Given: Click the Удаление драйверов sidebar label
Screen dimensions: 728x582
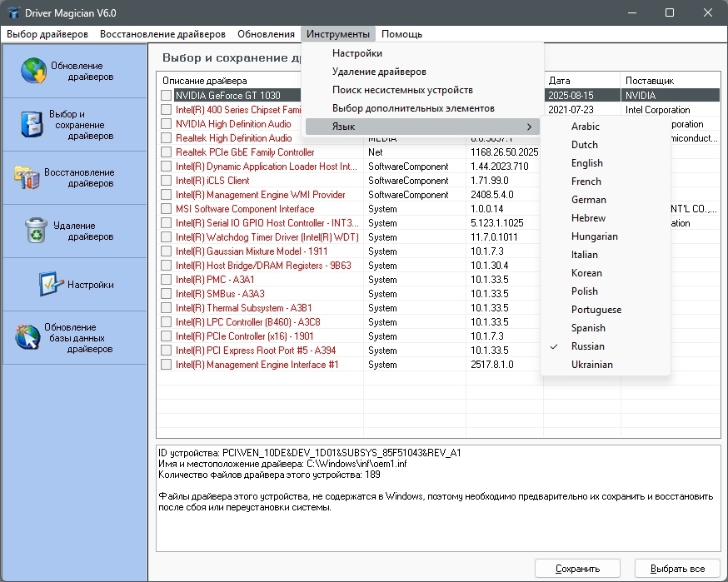Looking at the screenshot, I should 83,231.
